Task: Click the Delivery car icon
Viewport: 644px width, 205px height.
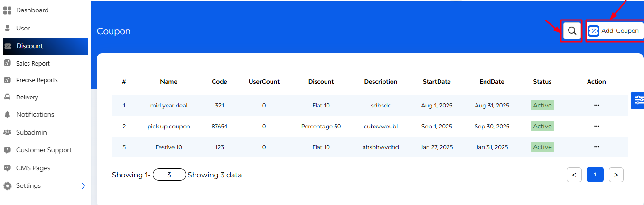Action: pyautogui.click(x=7, y=97)
